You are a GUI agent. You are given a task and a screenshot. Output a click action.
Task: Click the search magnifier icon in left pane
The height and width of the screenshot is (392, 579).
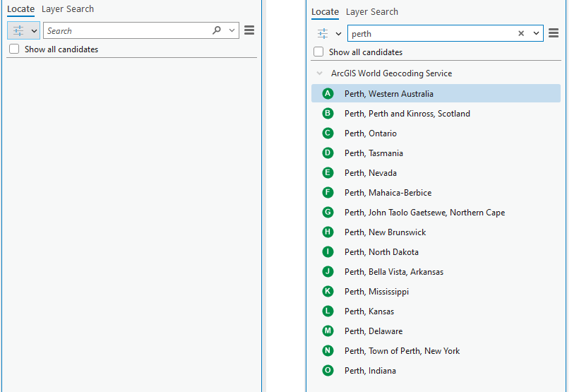[217, 30]
